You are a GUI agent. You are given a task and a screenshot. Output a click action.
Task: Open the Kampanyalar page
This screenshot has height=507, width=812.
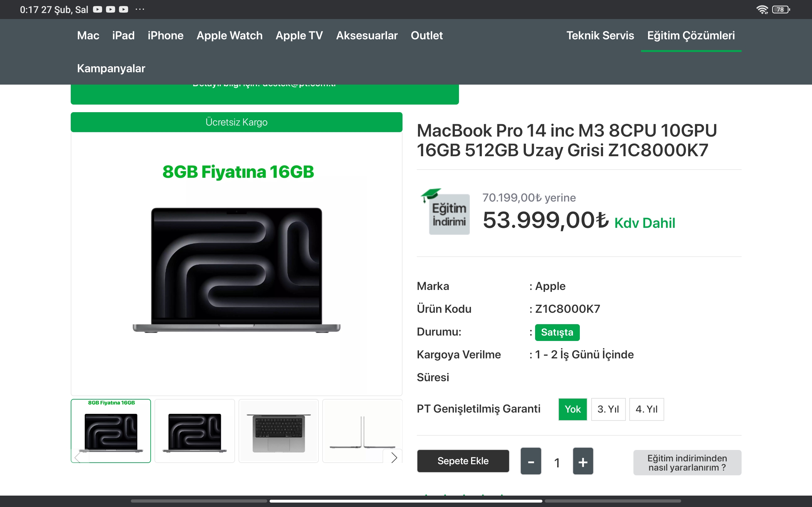coord(111,68)
